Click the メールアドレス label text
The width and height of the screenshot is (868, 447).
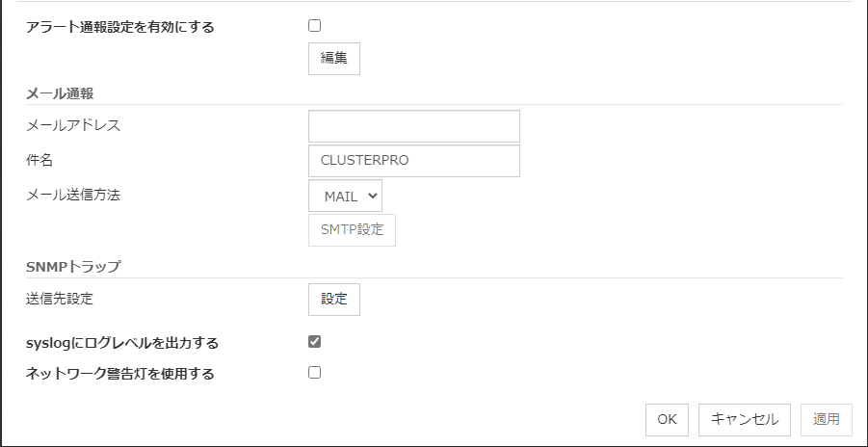click(x=73, y=125)
